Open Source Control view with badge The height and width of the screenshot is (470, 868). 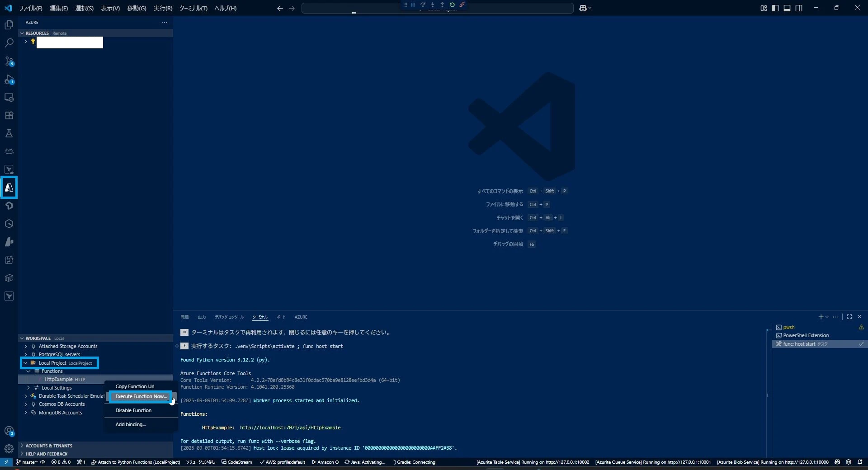(x=9, y=61)
